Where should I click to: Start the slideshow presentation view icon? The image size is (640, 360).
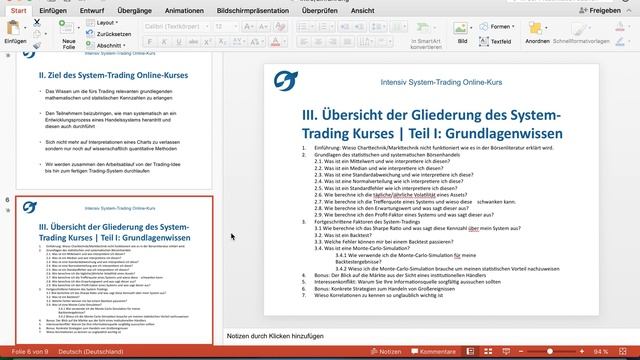[506, 351]
